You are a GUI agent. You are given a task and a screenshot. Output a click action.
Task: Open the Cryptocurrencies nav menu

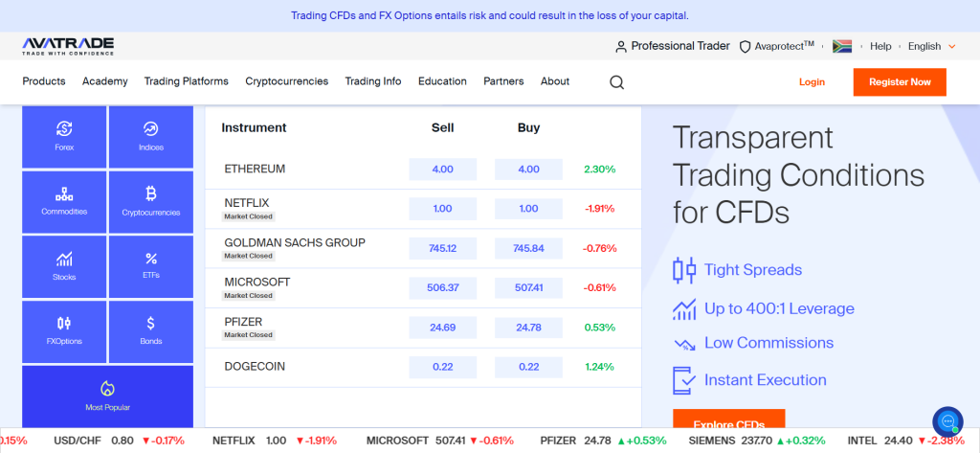point(287,81)
